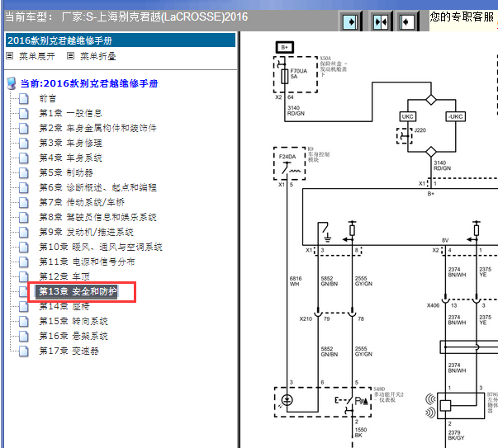Click the page icon beside 第11章 电源和信号分布
The width and height of the screenshot is (498, 448).
click(x=23, y=262)
